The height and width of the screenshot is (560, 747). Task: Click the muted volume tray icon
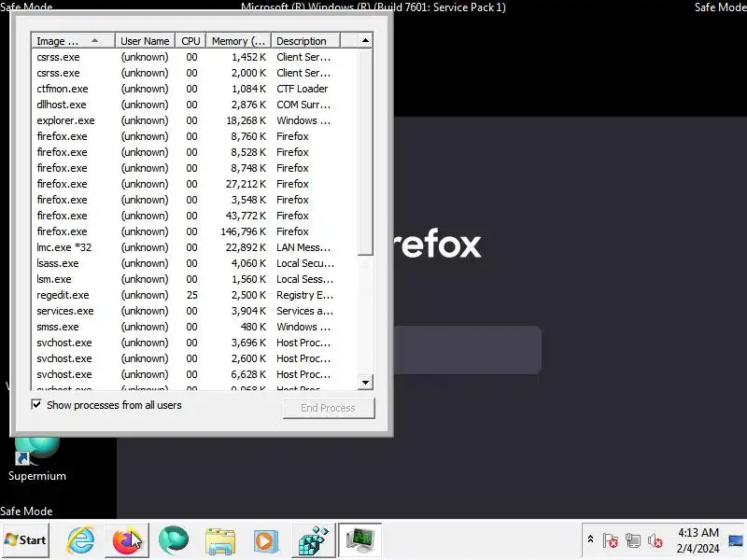655,540
